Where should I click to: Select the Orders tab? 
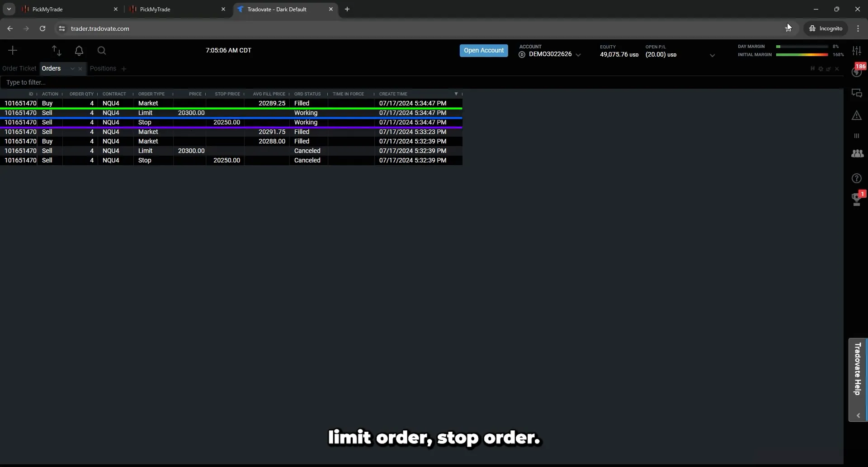point(51,68)
